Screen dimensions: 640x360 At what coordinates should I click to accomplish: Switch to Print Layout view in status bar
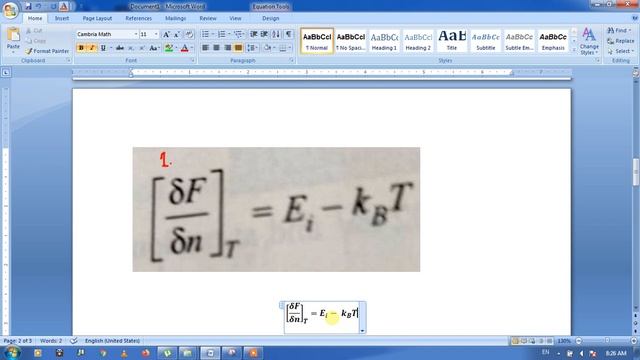point(515,341)
